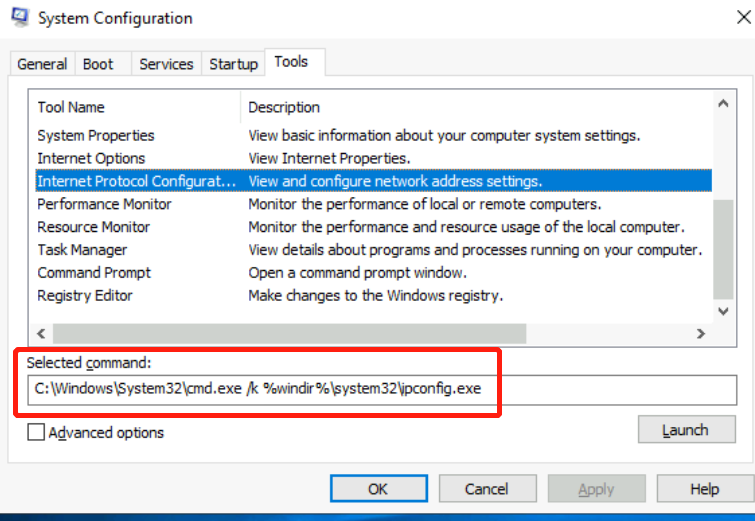
Task: Go to the Services tab
Action: (166, 64)
